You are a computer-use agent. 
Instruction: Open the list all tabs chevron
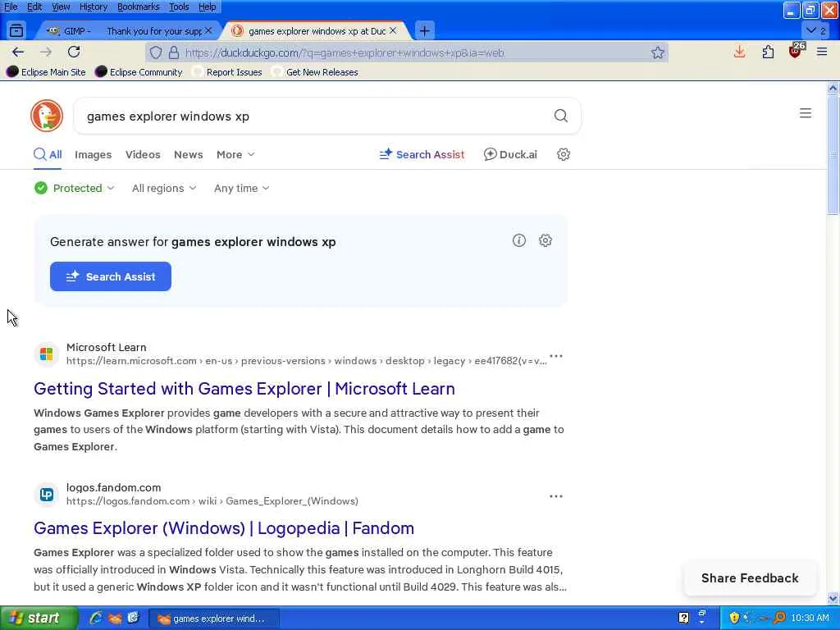pyautogui.click(x=817, y=30)
